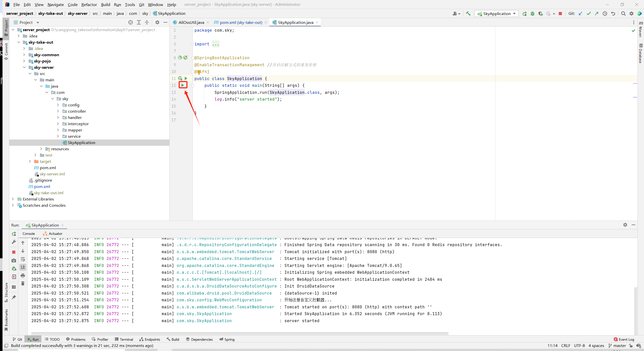Toggle scroll to end in console

click(x=23, y=267)
